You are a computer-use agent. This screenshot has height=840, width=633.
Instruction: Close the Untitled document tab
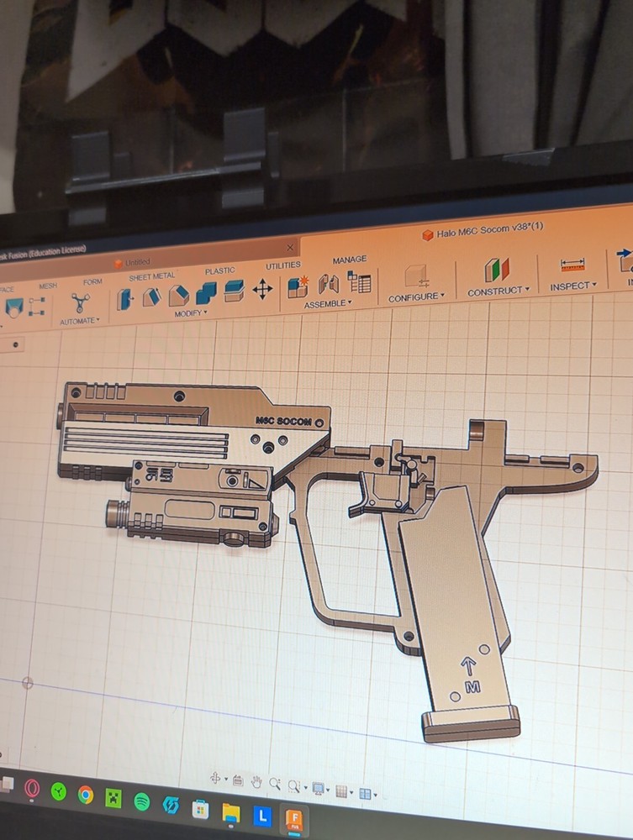(x=290, y=247)
